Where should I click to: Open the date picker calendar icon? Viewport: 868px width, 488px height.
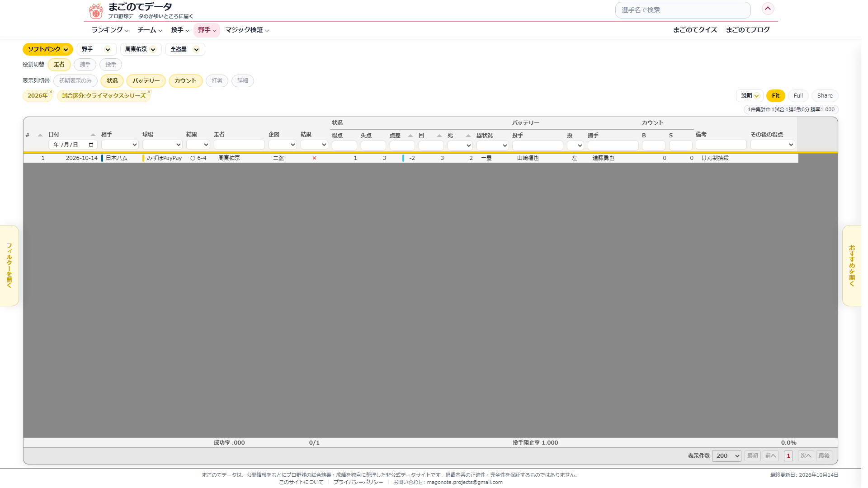[x=91, y=145]
